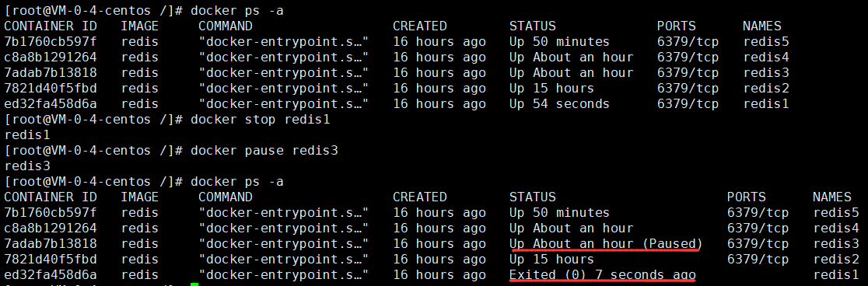Click the NAMES column header in the second table
Viewport: 868px width, 286px height.
pyautogui.click(x=832, y=197)
